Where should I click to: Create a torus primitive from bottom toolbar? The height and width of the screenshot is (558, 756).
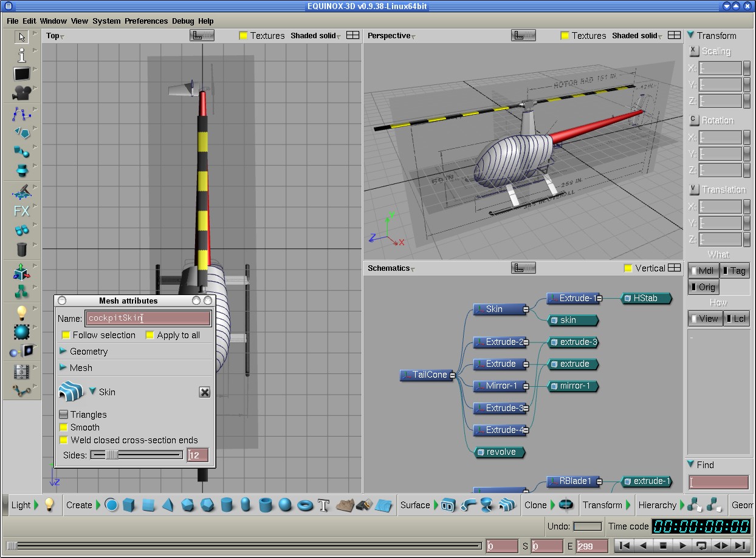305,505
